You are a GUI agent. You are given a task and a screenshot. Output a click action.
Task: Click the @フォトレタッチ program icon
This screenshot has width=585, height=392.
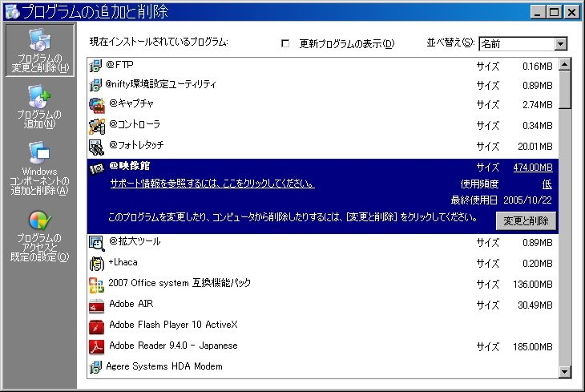[x=96, y=147]
